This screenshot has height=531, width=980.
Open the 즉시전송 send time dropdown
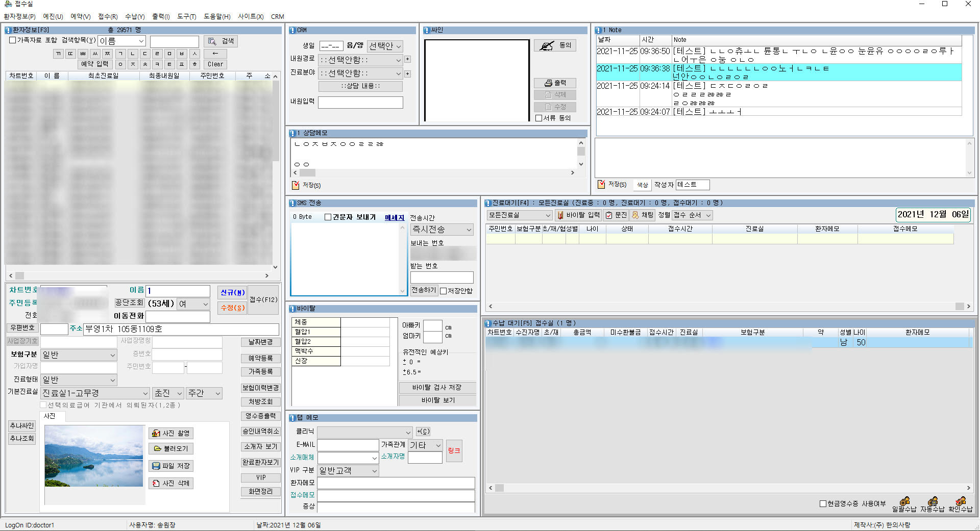442,230
